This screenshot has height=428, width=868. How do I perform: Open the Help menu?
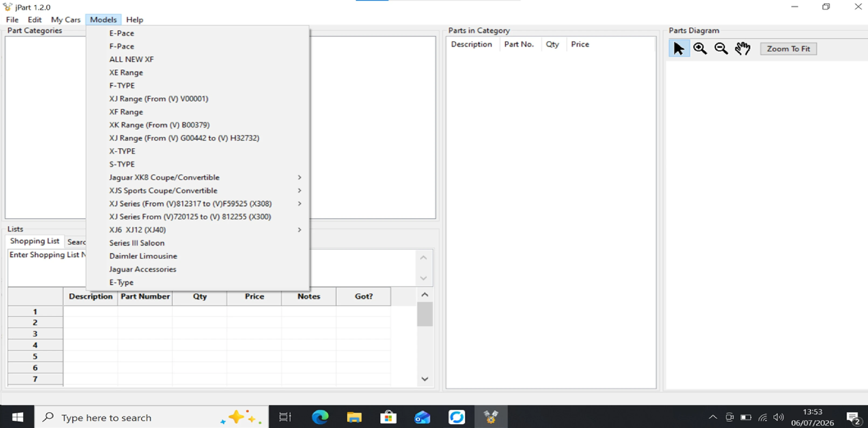pos(134,20)
